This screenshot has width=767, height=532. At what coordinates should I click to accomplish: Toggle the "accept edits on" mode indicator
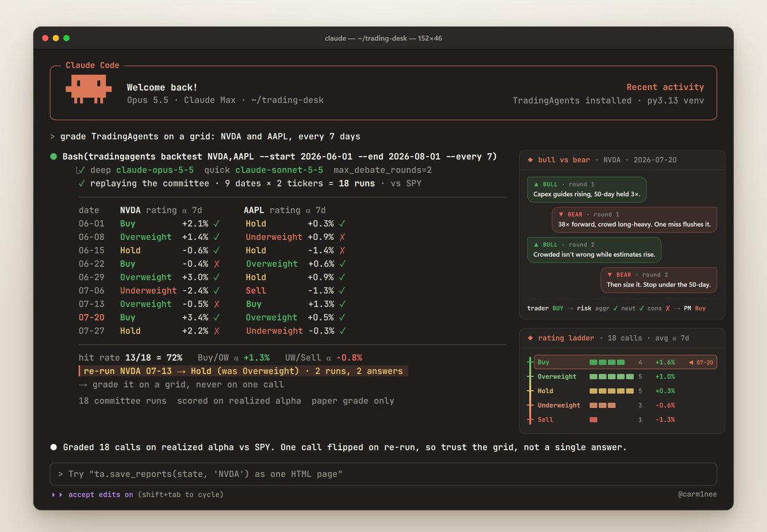101,494
